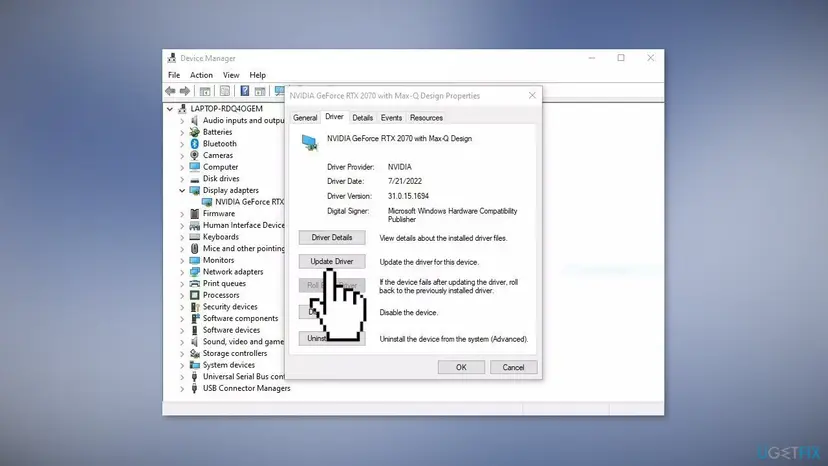
Task: Select the USB Connector Managers icon
Action: [194, 388]
